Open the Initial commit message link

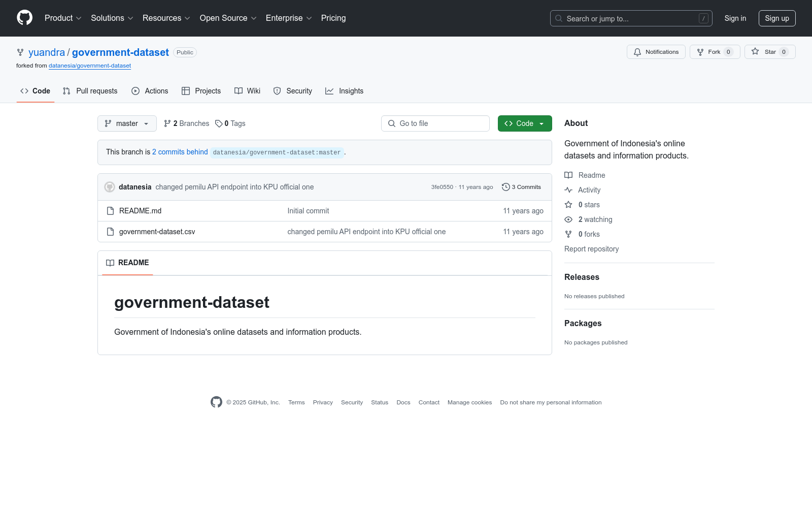tap(308, 211)
